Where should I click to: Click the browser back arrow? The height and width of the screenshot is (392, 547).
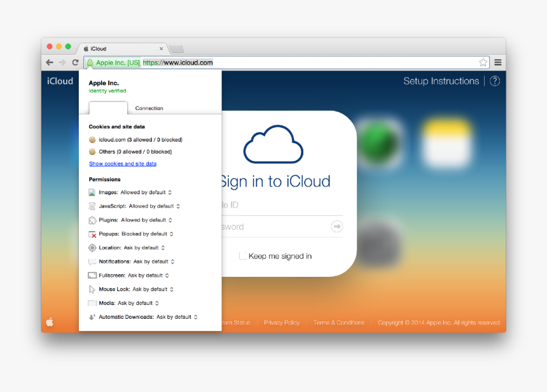tap(50, 62)
